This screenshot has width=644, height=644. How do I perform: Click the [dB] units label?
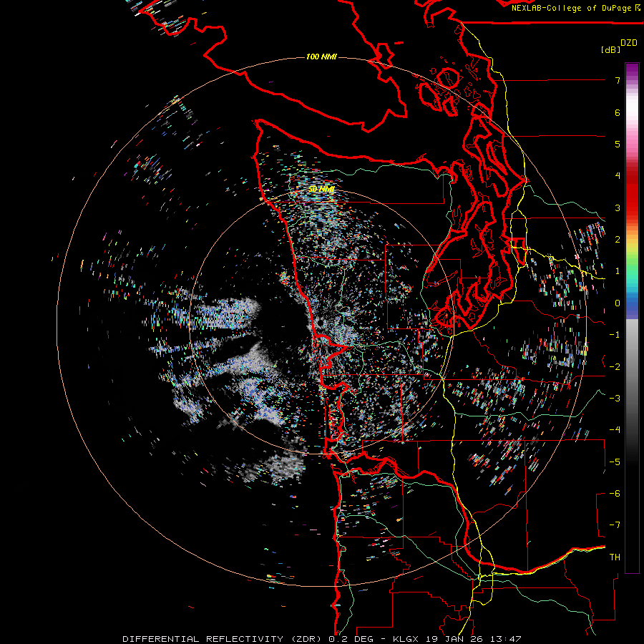tap(611, 49)
